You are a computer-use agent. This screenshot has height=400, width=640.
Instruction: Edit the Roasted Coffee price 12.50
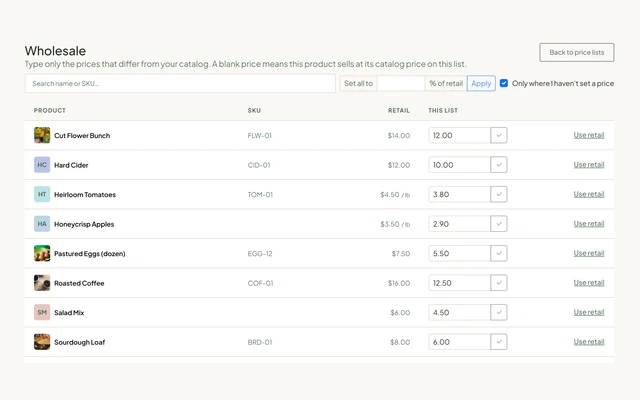(x=459, y=283)
